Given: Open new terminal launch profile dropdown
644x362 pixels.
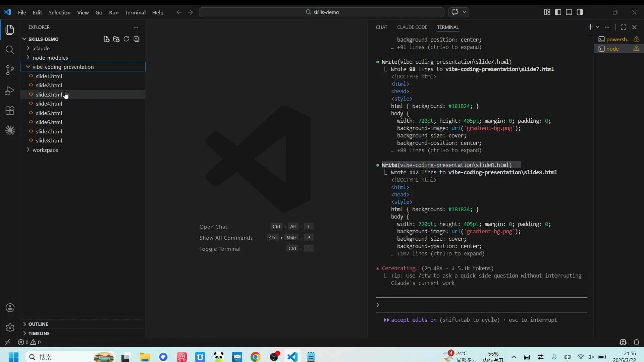Looking at the screenshot, I should coord(598,27).
